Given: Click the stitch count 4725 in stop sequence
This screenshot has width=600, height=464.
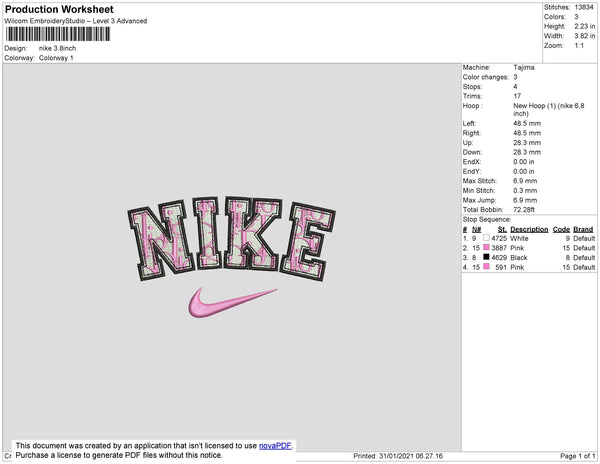Looking at the screenshot, I should tap(499, 238).
